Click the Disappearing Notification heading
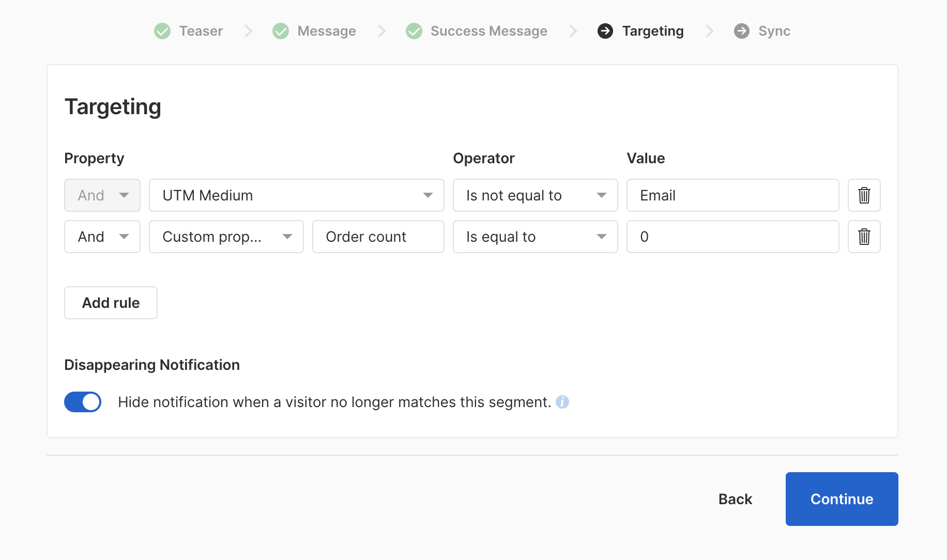947x560 pixels. (x=152, y=365)
